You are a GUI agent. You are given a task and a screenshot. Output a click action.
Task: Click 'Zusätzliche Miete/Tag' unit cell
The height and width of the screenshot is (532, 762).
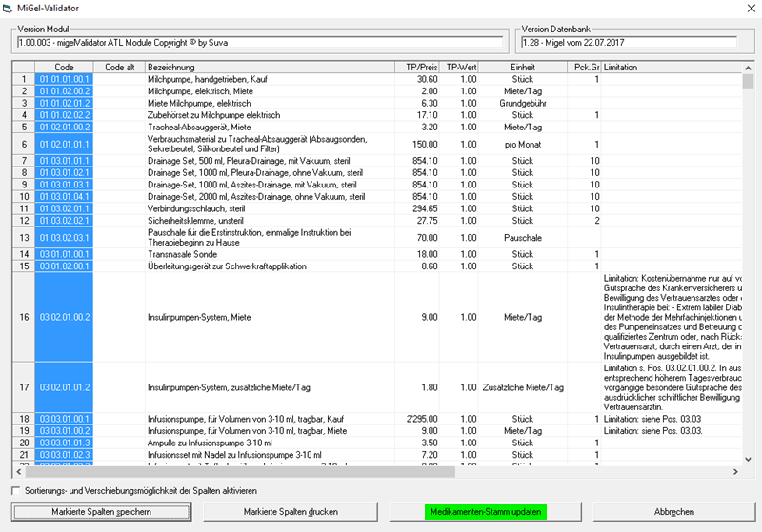[x=522, y=387]
